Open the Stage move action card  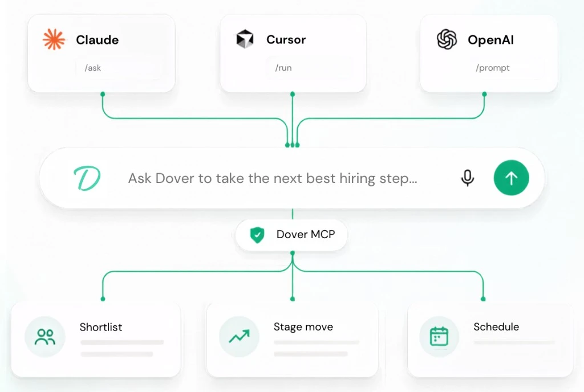[x=293, y=340]
